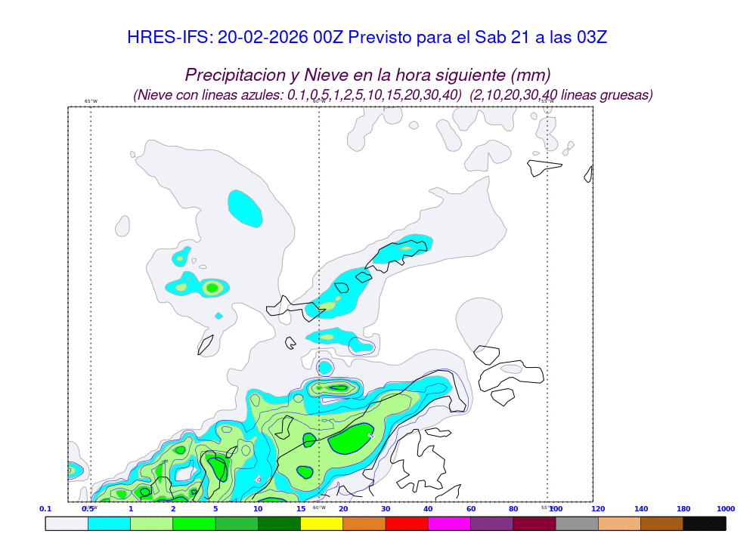Pick the brown swatch in the color scale
This screenshot has height=534, width=756.
click(661, 523)
